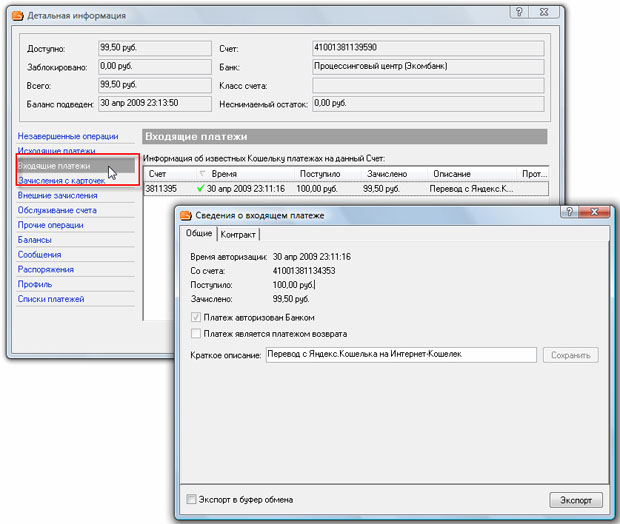Screen dimensions: 620x524
Task: Click wallet icon in Детальная информация title bar
Action: click(18, 16)
